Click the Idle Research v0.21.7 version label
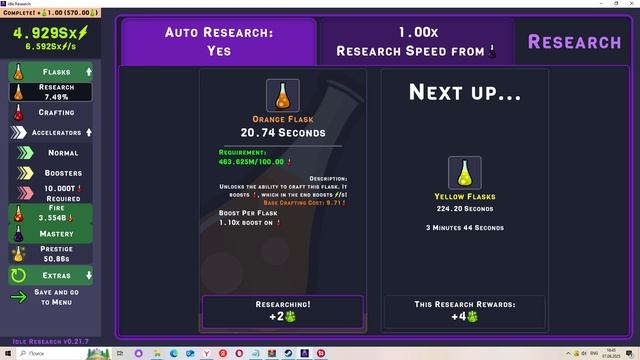Viewport: 640px width, 360px height. tap(50, 341)
